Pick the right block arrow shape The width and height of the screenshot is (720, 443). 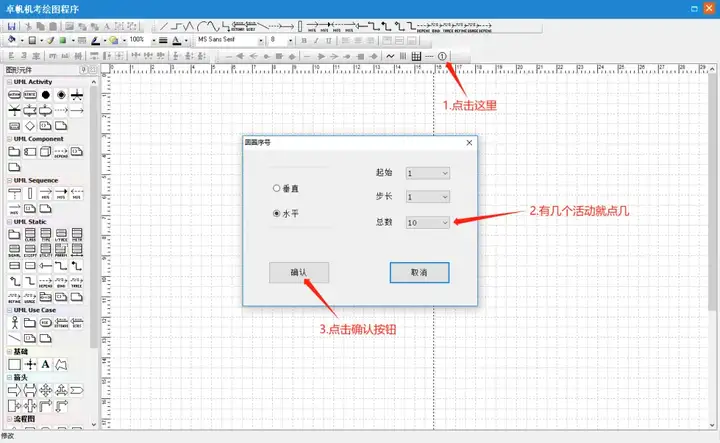click(14, 391)
